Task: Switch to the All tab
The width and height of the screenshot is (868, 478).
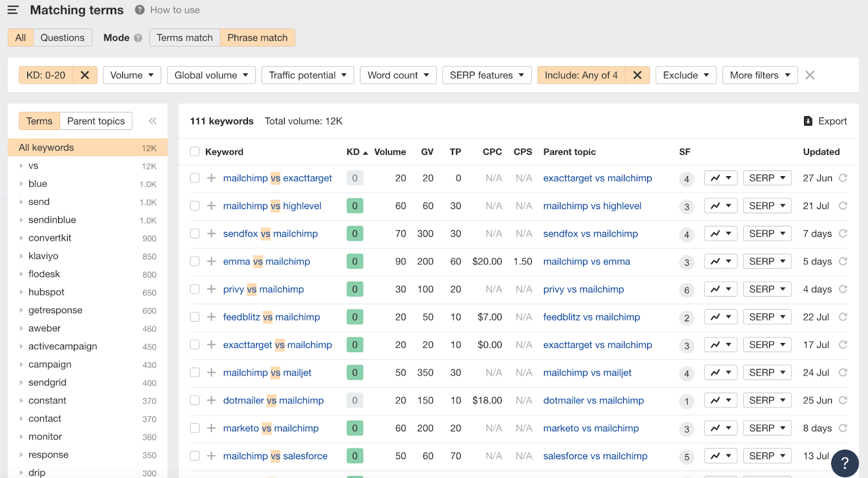Action: [21, 38]
